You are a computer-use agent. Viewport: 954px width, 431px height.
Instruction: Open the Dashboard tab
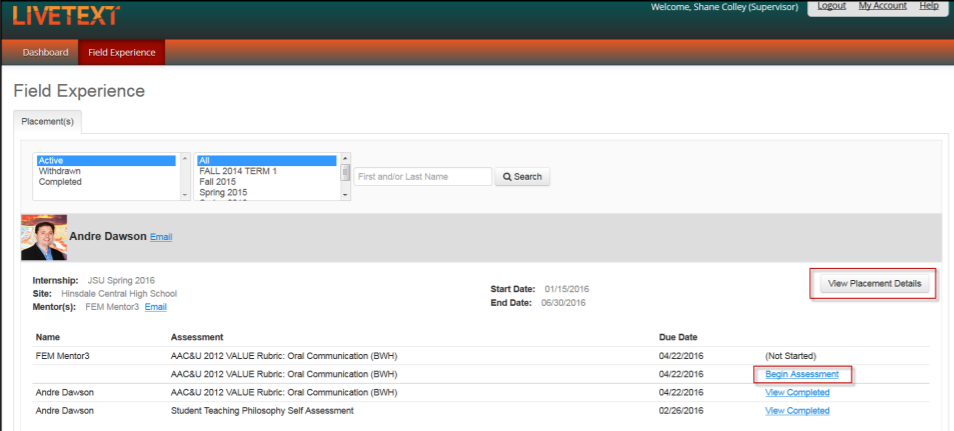coord(46,52)
